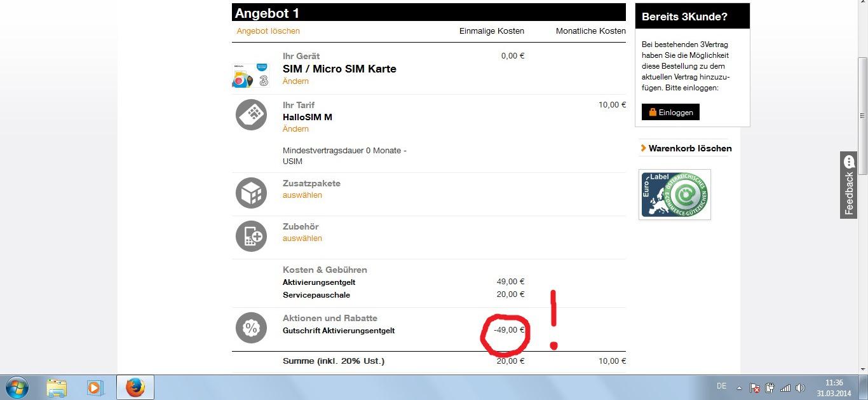Click the volume speaker tray icon
868x400 pixels.
[800, 387]
